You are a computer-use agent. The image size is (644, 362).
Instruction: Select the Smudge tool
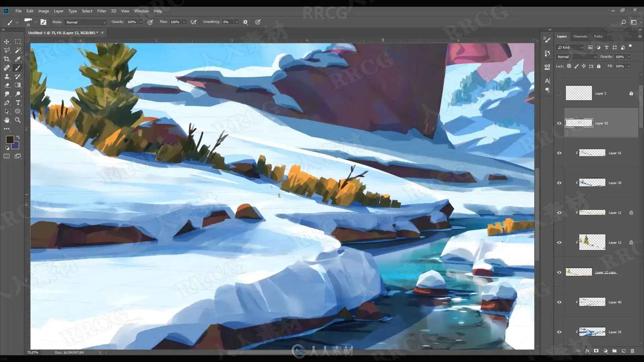click(7, 94)
